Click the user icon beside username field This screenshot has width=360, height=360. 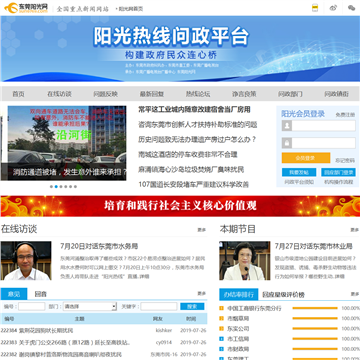pyautogui.click(x=287, y=126)
